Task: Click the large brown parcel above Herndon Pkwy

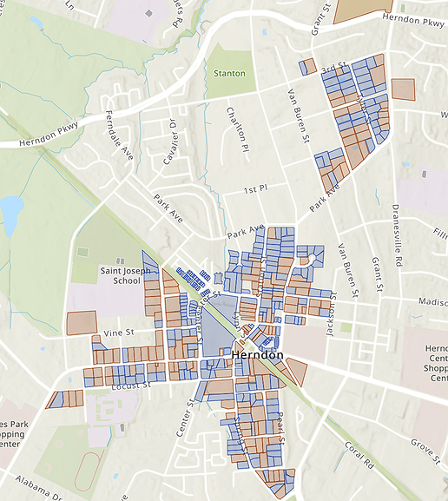Action: tap(364, 10)
